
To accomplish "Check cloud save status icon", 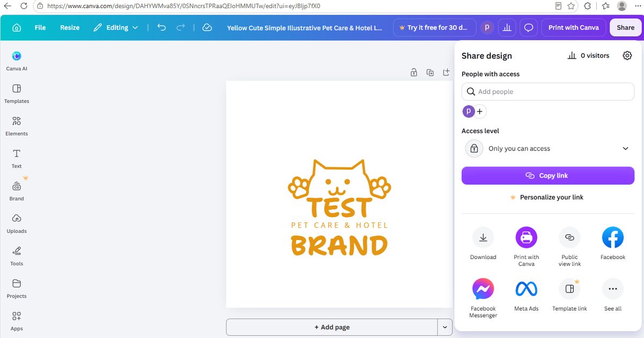I will pos(207,27).
